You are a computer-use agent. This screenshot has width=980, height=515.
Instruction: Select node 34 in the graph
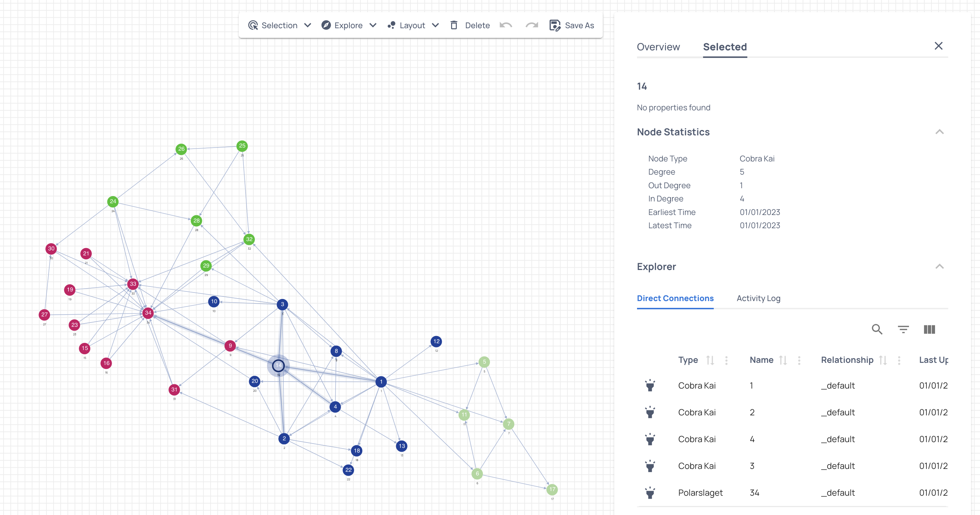pyautogui.click(x=148, y=313)
